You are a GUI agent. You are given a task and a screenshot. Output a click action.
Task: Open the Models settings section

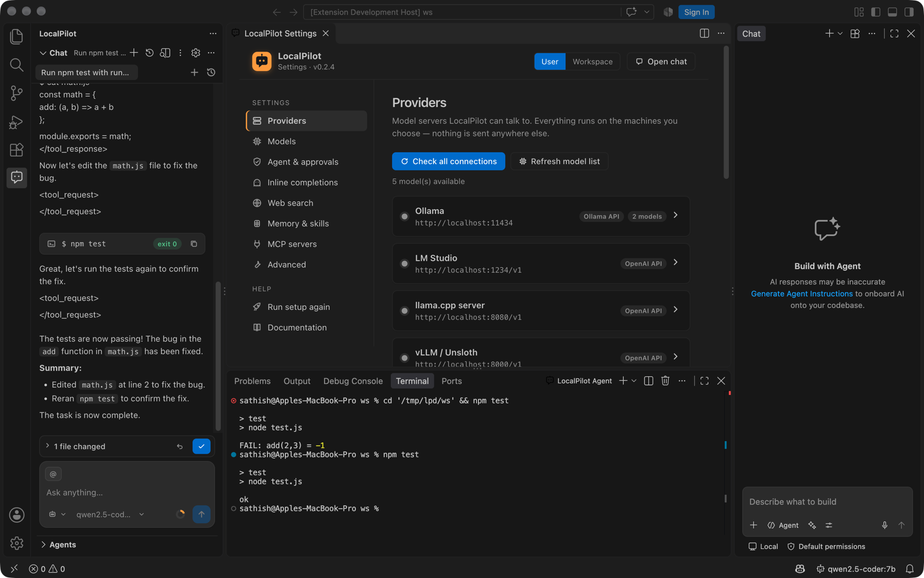[x=307, y=142]
